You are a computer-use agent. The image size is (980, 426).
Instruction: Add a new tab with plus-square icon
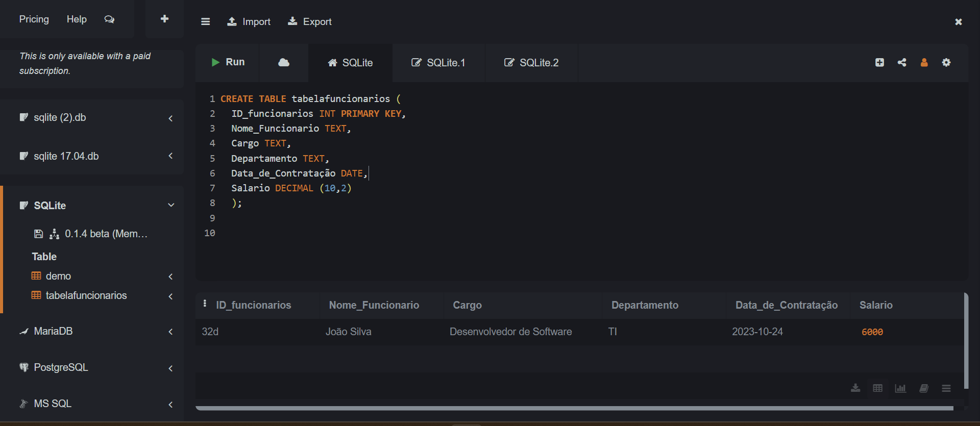pos(879,62)
